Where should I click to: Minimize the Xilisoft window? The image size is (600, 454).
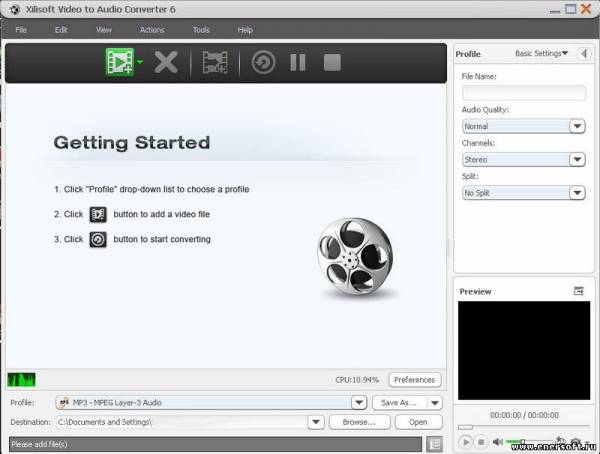click(555, 10)
